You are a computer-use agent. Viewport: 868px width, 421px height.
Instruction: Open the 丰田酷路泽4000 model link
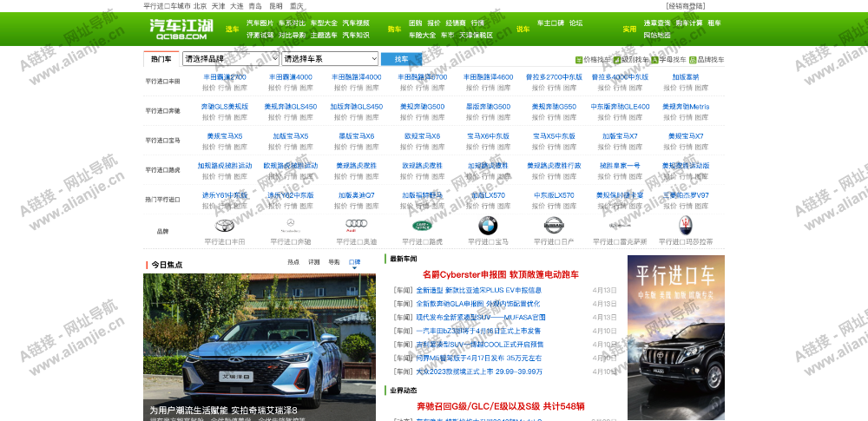[357, 77]
